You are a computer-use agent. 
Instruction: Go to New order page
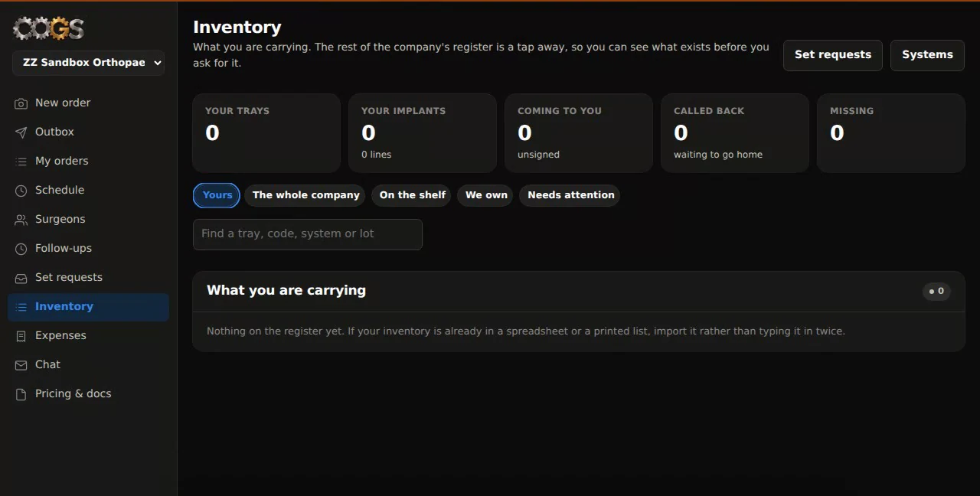[x=89, y=103]
